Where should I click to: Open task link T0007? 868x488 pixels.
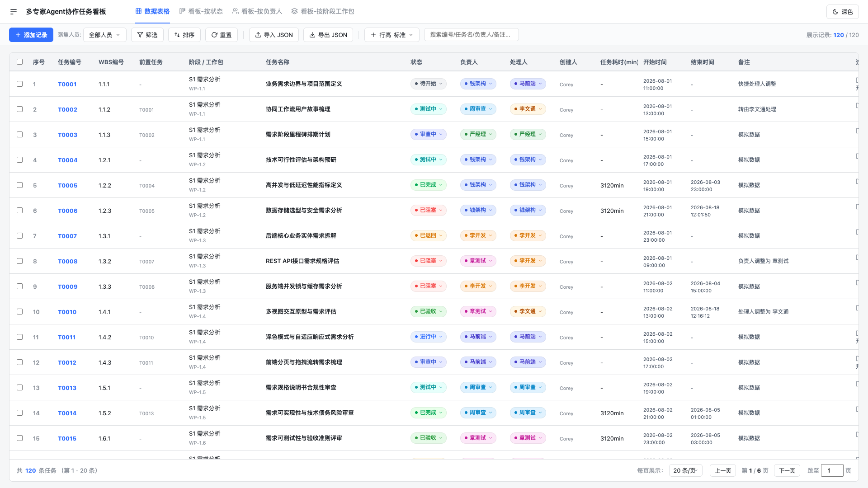coord(67,236)
